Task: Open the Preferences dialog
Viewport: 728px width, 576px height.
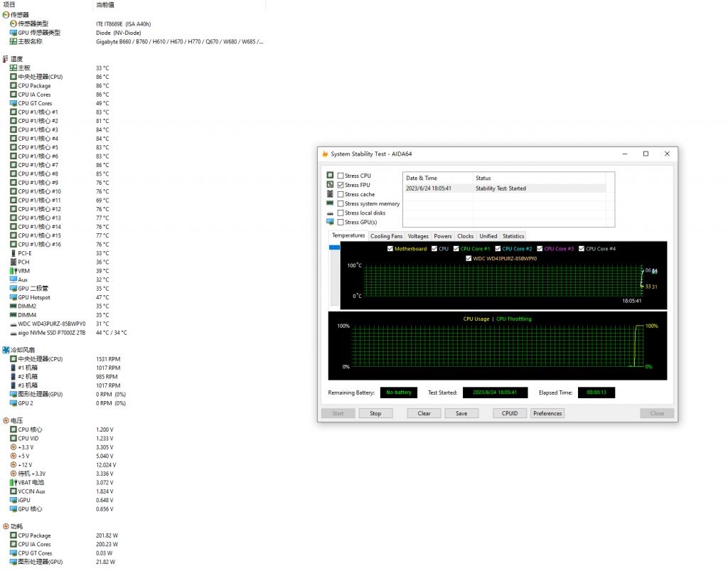Action: [547, 413]
